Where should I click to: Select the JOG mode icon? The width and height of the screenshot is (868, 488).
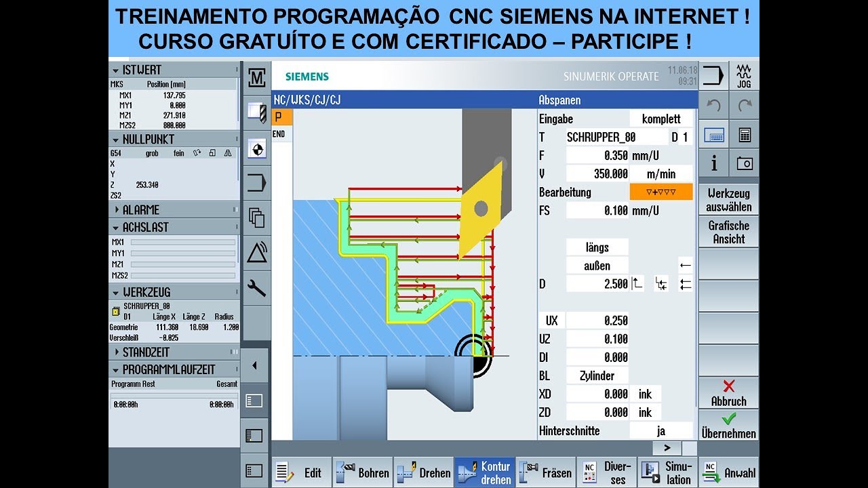click(x=745, y=76)
